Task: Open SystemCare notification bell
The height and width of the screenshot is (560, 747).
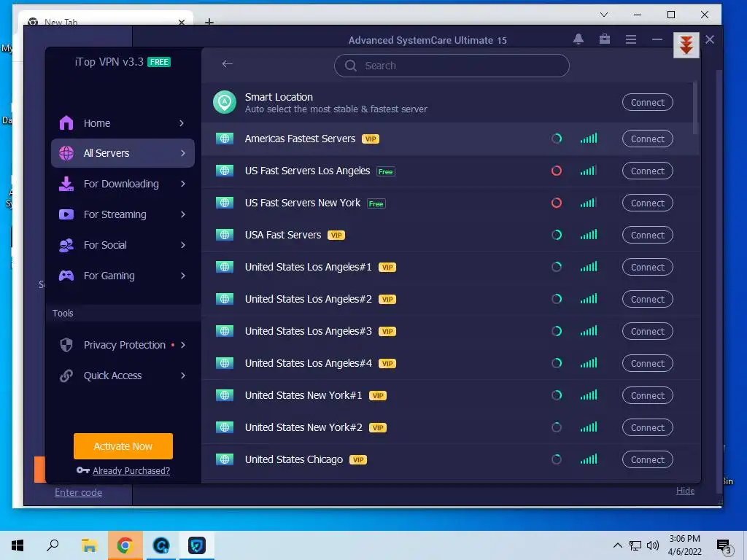Action: (x=578, y=39)
